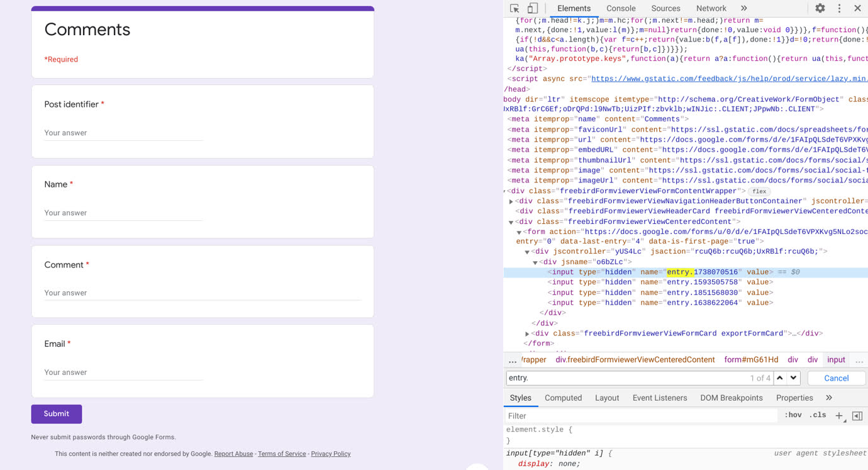The image size is (868, 470).
Task: Go to previous search result arrow
Action: pyautogui.click(x=780, y=378)
